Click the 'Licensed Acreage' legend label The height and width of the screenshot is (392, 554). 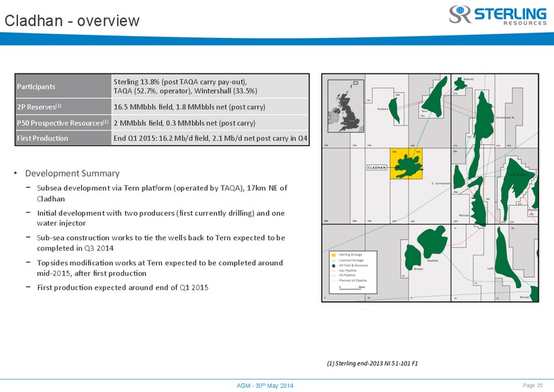pos(351,260)
